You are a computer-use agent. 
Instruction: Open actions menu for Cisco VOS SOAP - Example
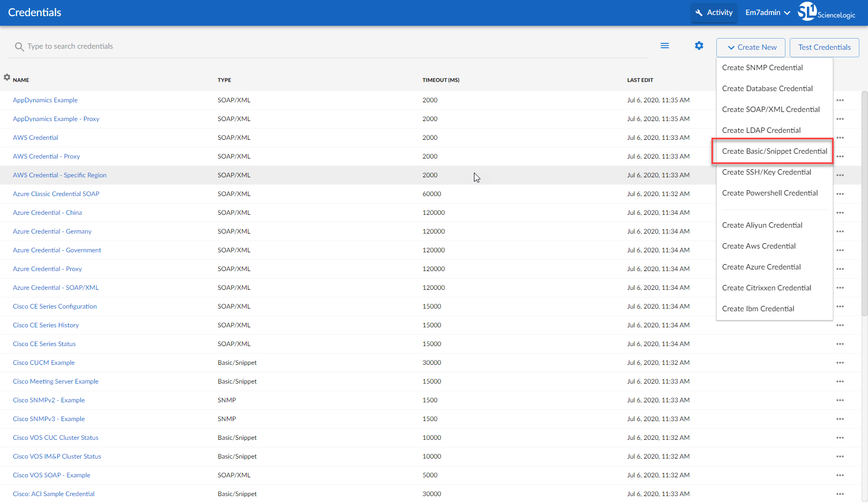tap(840, 475)
